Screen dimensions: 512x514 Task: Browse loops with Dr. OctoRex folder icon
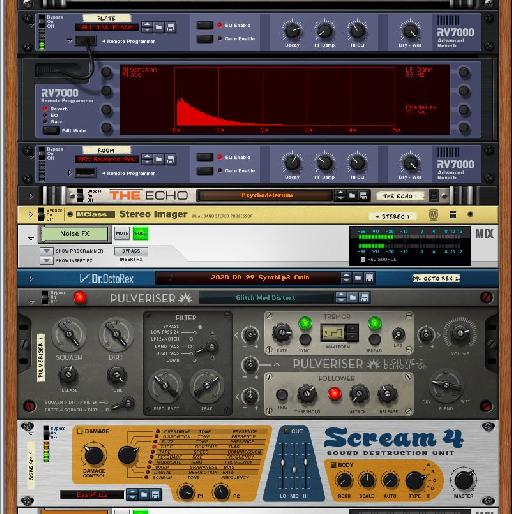click(358, 277)
